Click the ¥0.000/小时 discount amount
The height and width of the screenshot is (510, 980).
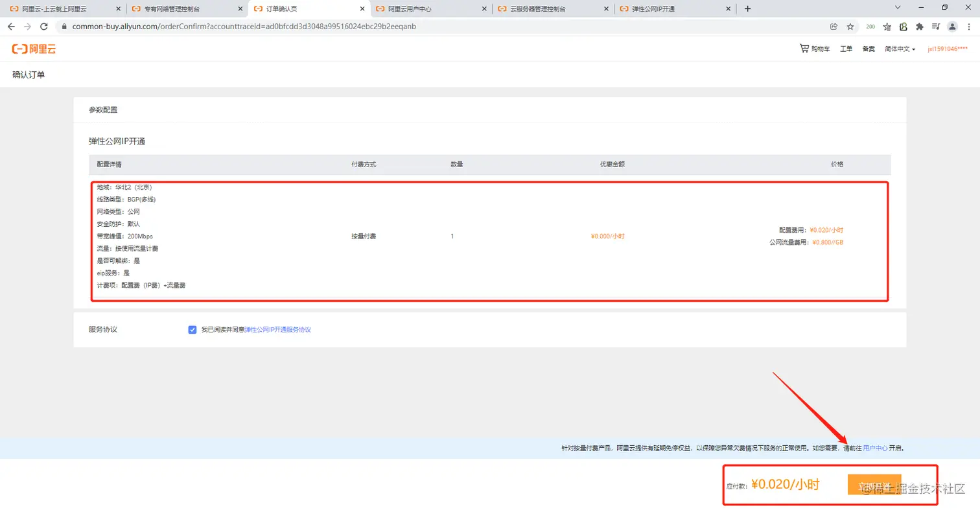pos(607,237)
